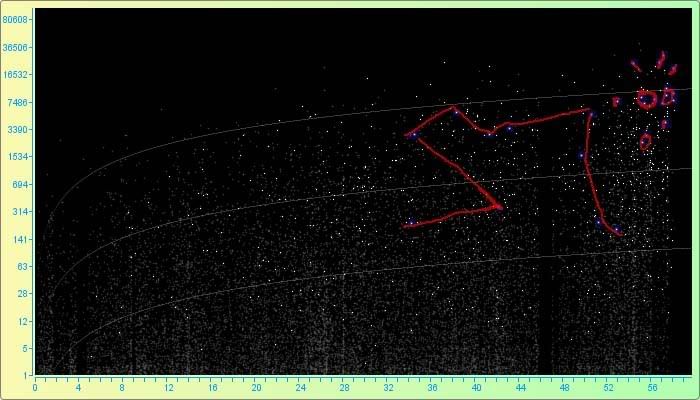700x400 pixels.
Task: Select the 1 label on the vertical axis
Action: 25,375
